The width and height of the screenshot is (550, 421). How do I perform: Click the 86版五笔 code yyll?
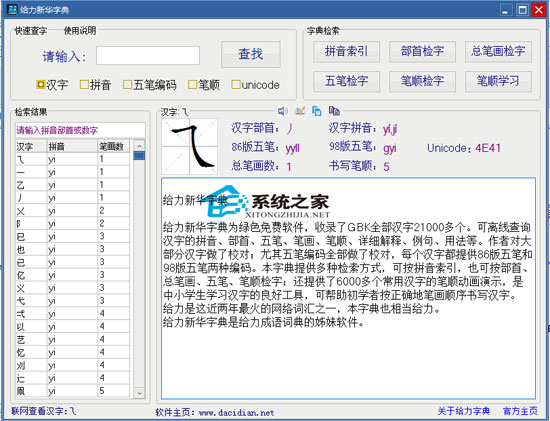point(293,149)
